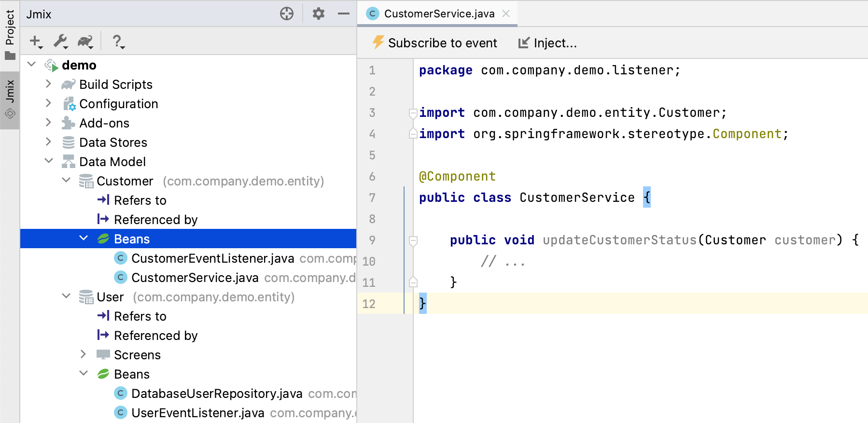868x423 pixels.
Task: Collapse the demo project root node
Action: tap(31, 64)
